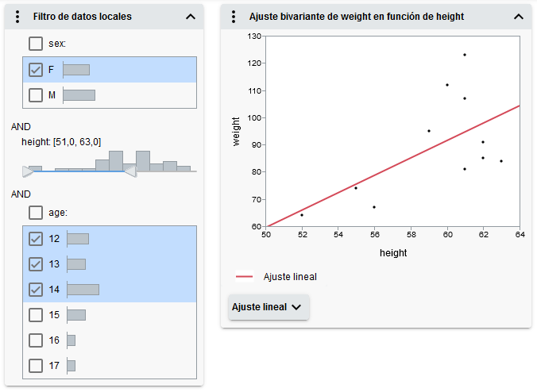The image size is (537, 392).
Task: Click the red Ajuste lineal legend swatch
Action: 245,277
